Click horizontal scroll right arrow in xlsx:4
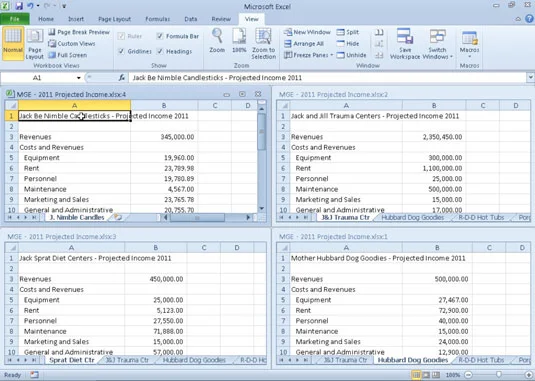 click(x=248, y=217)
